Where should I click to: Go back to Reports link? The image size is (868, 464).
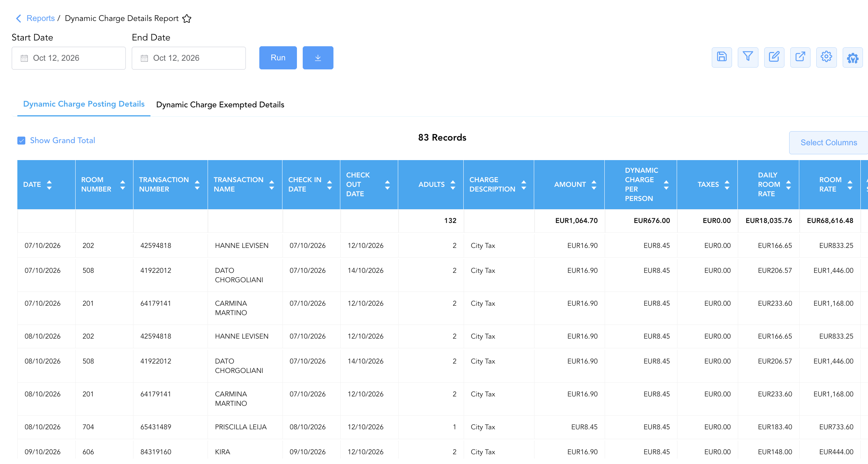(x=41, y=18)
